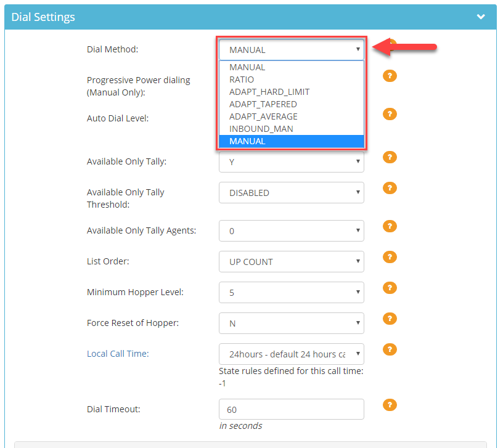This screenshot has width=503, height=448.
Task: Show help for Available Only Tally Agents
Action: point(390,226)
